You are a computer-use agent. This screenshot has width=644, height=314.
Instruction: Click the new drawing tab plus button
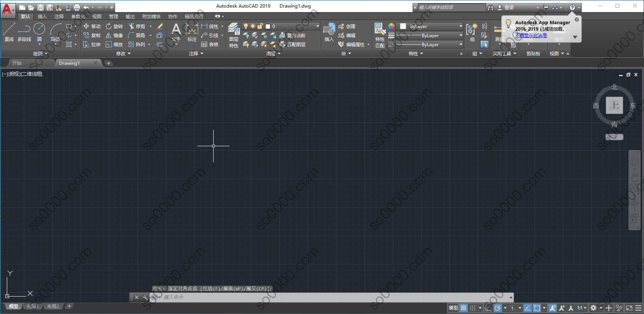[x=109, y=63]
